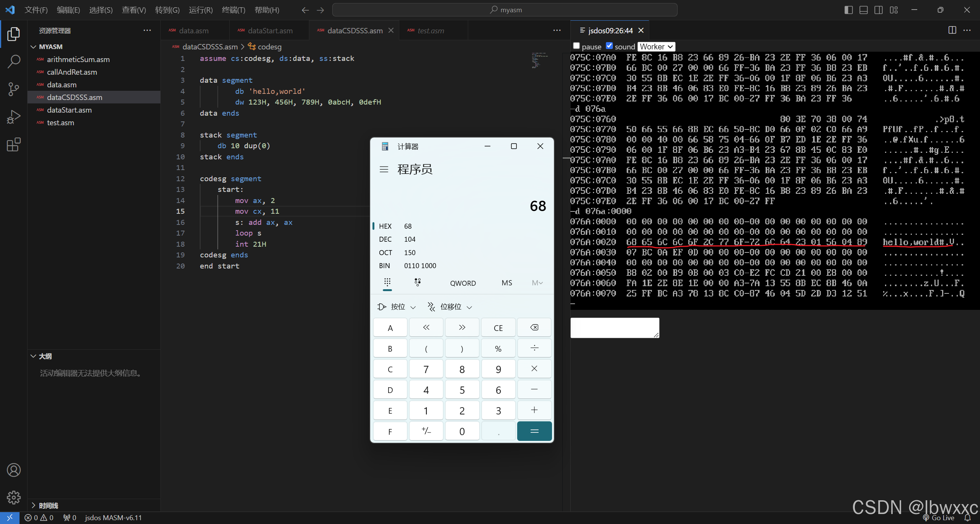Enable the pause checkbox
This screenshot has height=524, width=980.
(x=576, y=46)
